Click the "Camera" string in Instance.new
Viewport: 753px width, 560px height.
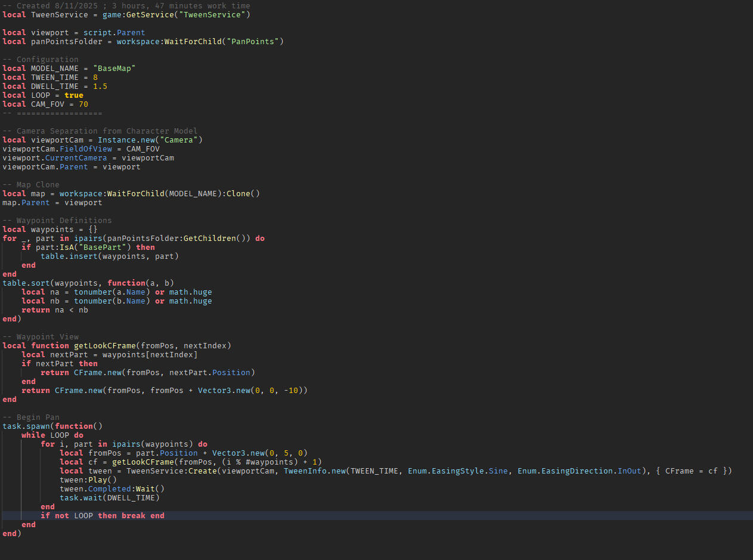(x=181, y=140)
